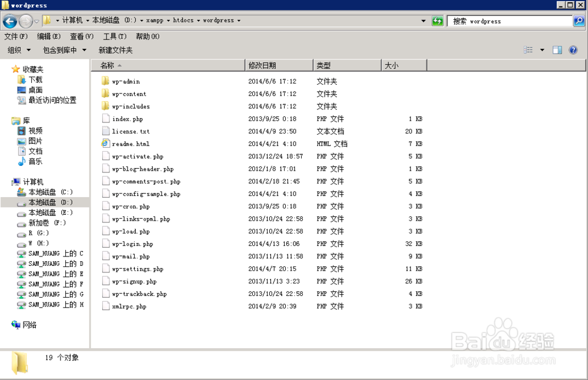The width and height of the screenshot is (588, 380).
Task: Click the htdocs breadcrumb segment
Action: (183, 20)
